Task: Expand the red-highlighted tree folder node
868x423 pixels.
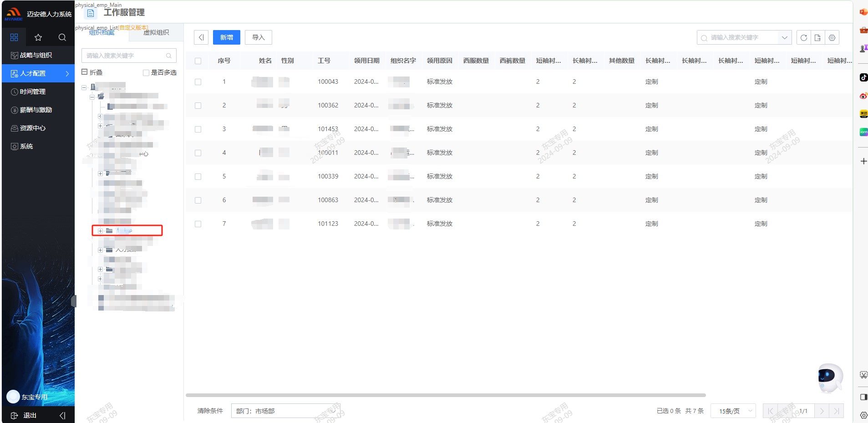Action: (x=100, y=231)
